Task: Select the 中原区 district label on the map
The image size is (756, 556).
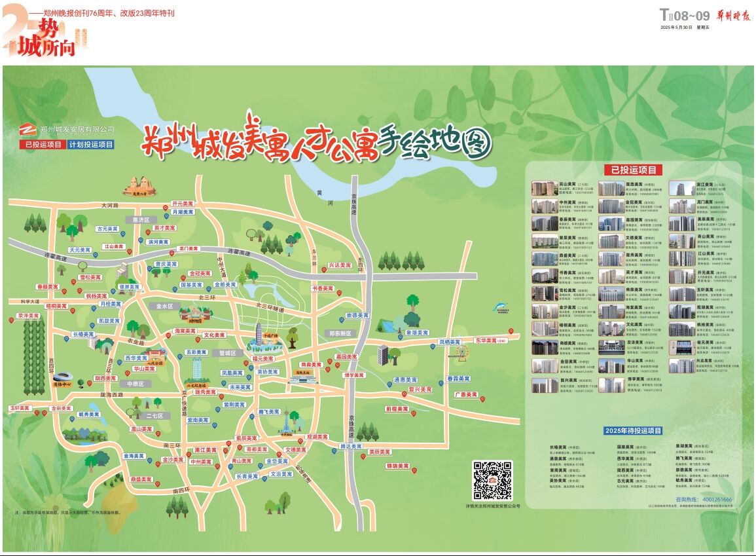Action: [135, 384]
